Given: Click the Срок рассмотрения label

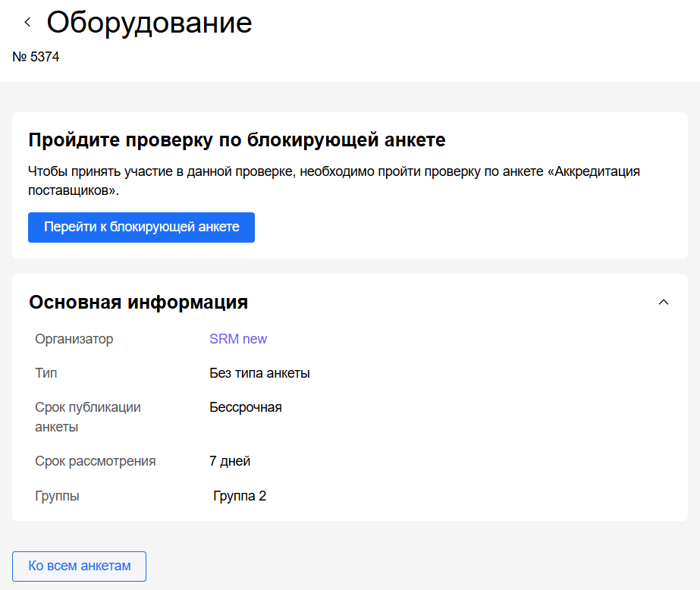Looking at the screenshot, I should point(95,461).
